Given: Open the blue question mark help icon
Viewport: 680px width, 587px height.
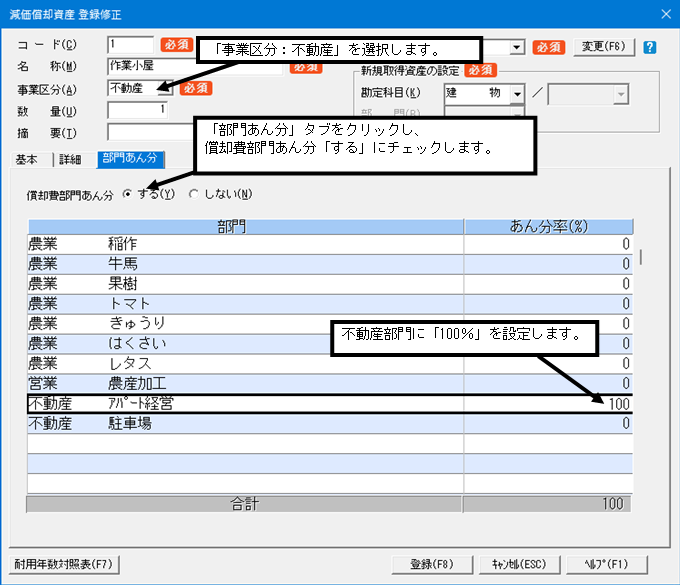Looking at the screenshot, I should [x=649, y=47].
